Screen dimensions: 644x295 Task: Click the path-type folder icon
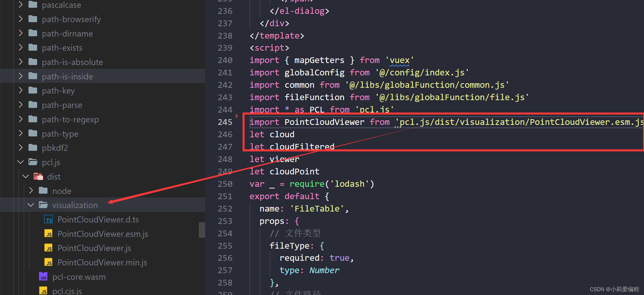click(x=33, y=133)
